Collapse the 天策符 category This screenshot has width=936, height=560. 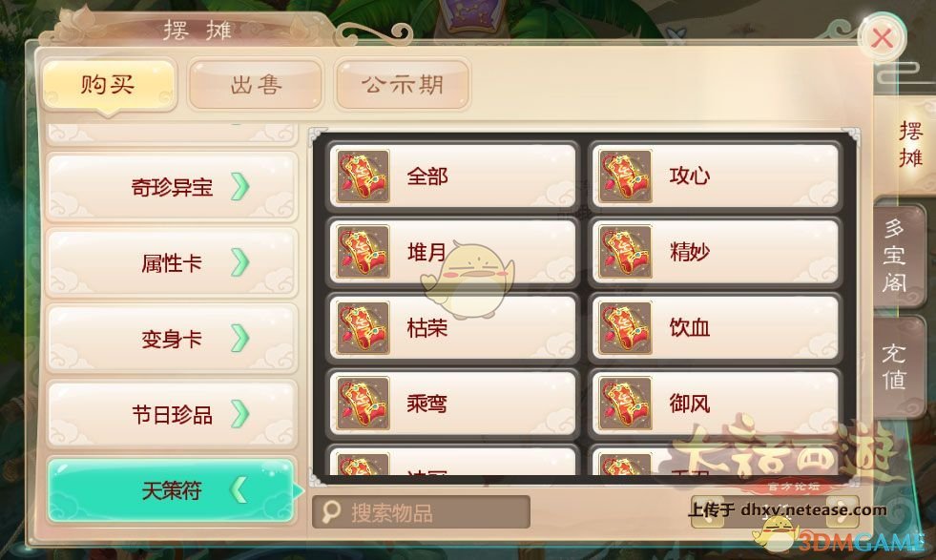pyautogui.click(x=172, y=490)
